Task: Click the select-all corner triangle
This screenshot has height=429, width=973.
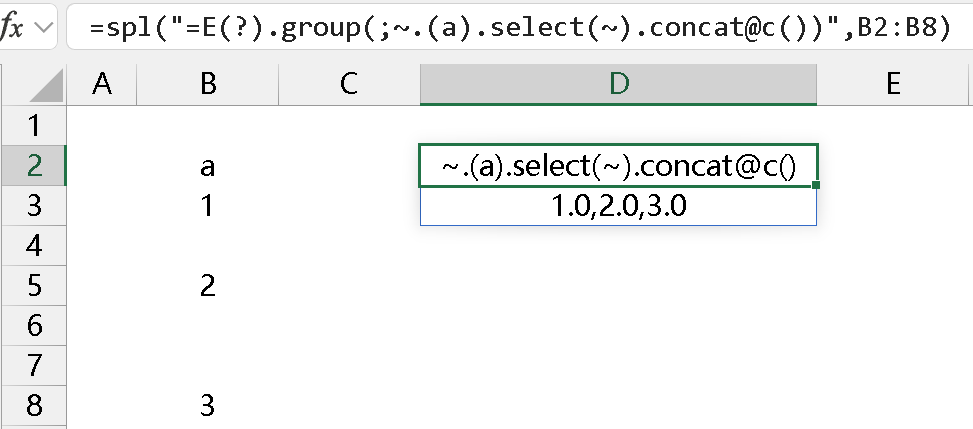Action: tap(33, 85)
